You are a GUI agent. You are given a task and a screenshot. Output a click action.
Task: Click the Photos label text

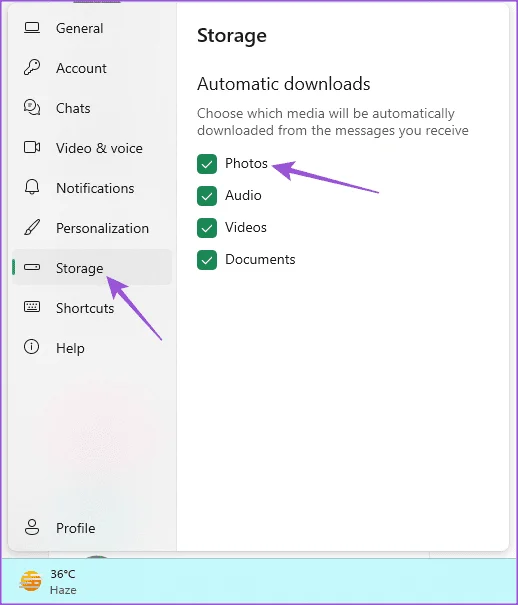(246, 164)
